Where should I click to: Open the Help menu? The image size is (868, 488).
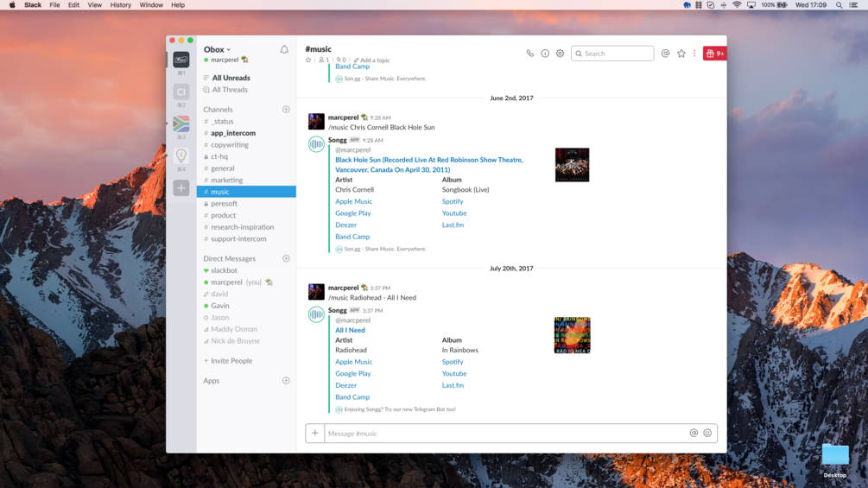178,5
